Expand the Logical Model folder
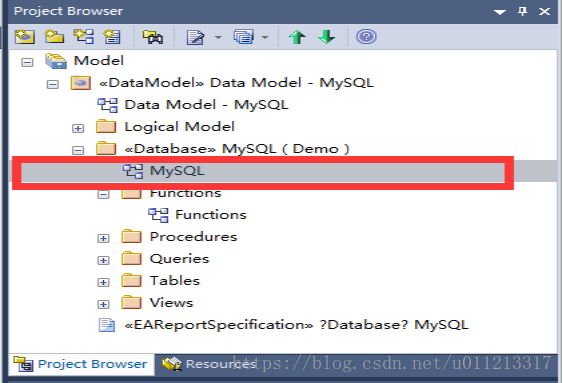 pyautogui.click(x=78, y=128)
